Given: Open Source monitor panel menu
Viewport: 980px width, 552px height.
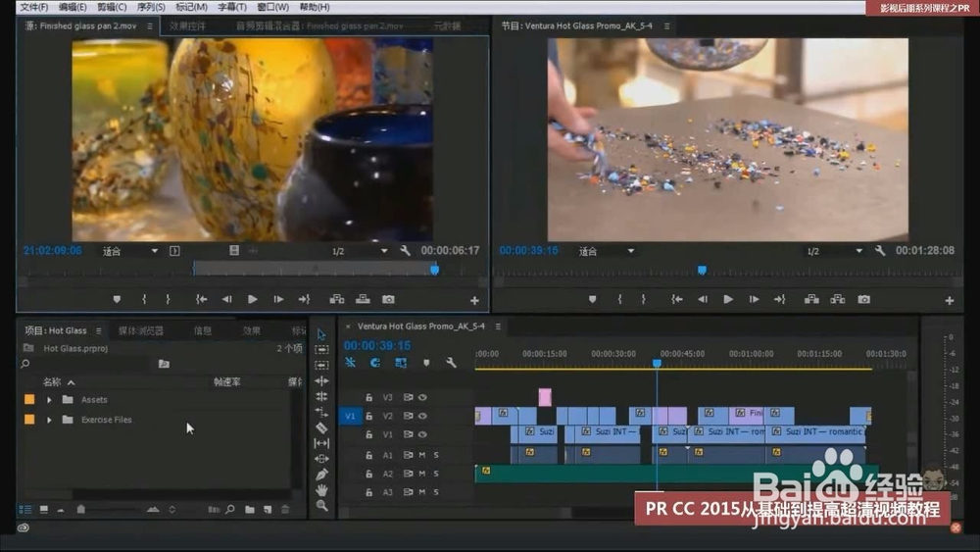Looking at the screenshot, I should (149, 26).
